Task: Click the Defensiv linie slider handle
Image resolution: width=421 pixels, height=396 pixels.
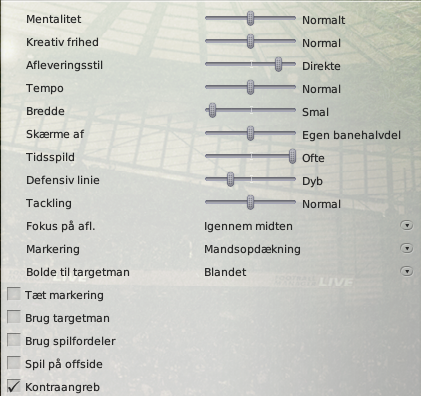Action: click(230, 179)
